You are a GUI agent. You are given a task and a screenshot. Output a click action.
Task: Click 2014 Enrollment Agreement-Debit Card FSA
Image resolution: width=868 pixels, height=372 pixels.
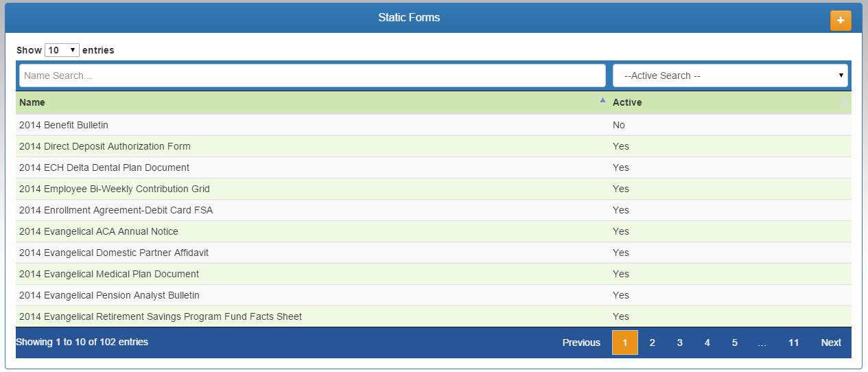[x=116, y=210]
